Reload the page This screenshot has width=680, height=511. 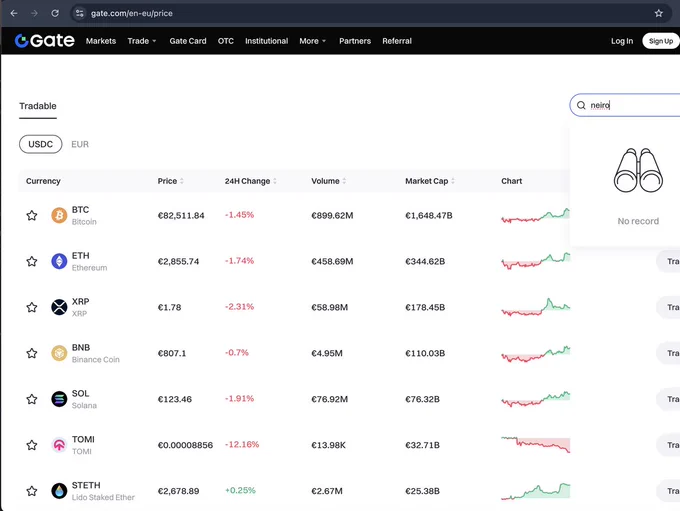click(x=55, y=13)
